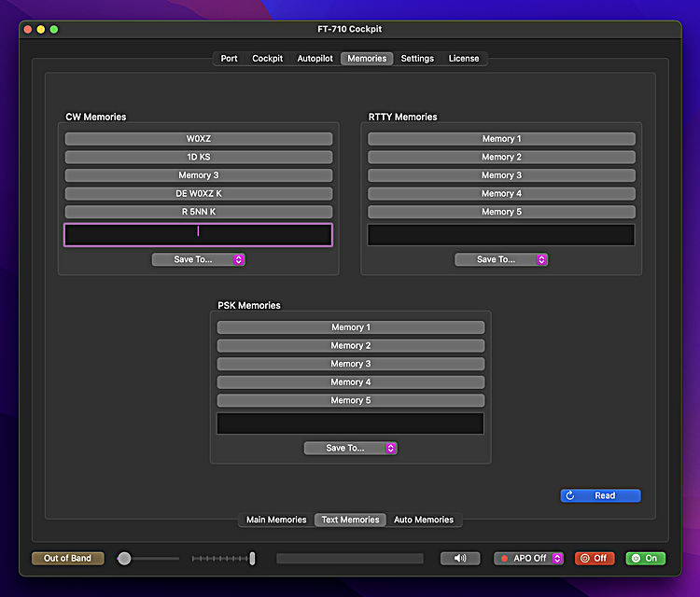
Task: Send PSK Memory 3
Action: (351, 364)
